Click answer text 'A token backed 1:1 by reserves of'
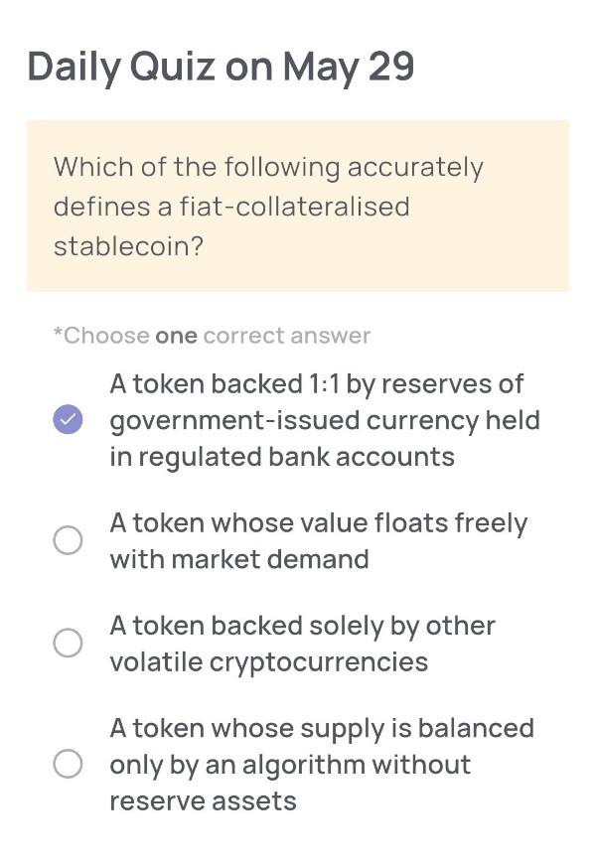The height and width of the screenshot is (868, 596). (316, 384)
